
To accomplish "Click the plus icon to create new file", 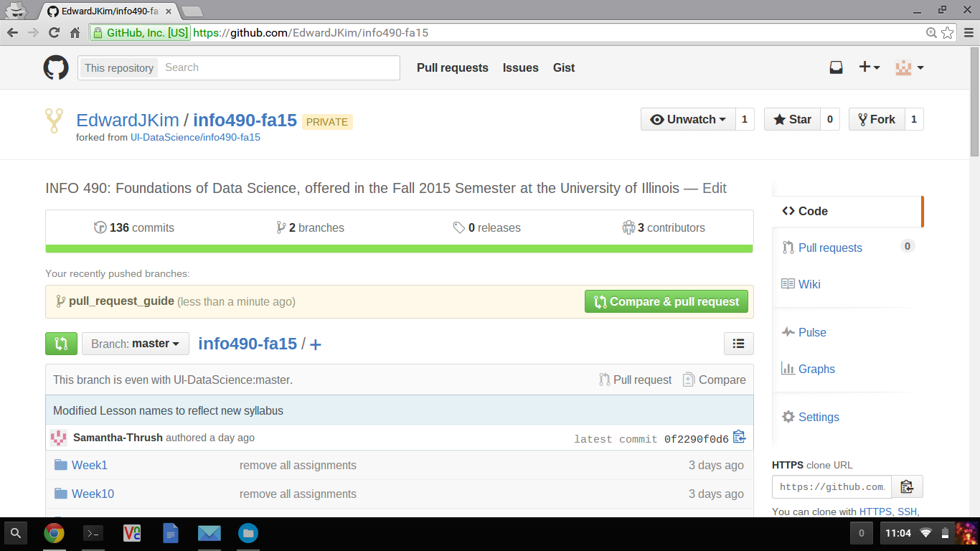I will 315,344.
